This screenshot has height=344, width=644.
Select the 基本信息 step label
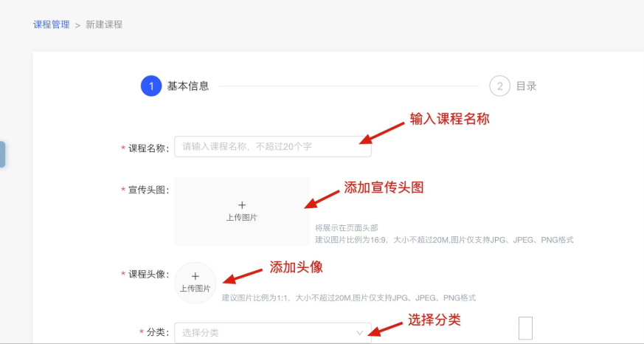click(188, 86)
